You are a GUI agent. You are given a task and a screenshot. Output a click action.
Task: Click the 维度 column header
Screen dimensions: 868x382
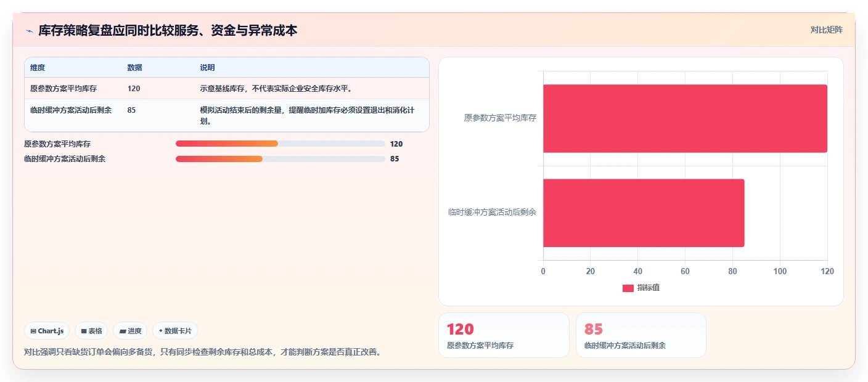[x=38, y=67]
